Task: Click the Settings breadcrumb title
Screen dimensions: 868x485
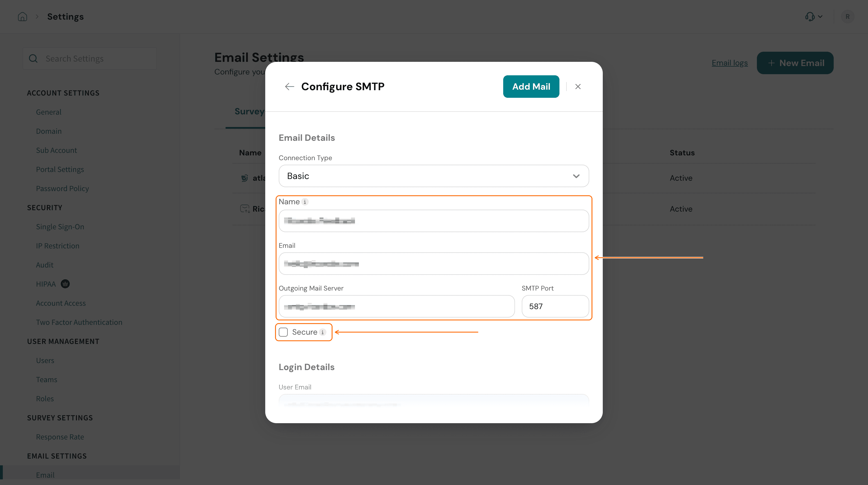Action: 65,17
